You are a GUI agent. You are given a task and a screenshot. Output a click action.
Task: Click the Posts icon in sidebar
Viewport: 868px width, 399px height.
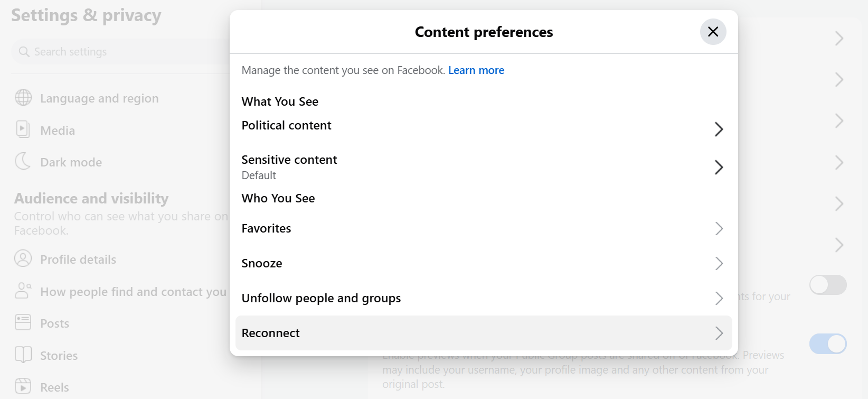click(x=23, y=322)
